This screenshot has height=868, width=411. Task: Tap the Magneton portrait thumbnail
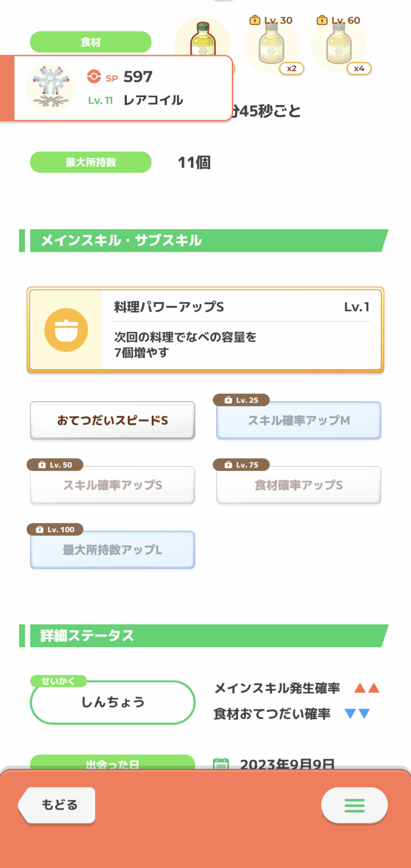pos(51,88)
